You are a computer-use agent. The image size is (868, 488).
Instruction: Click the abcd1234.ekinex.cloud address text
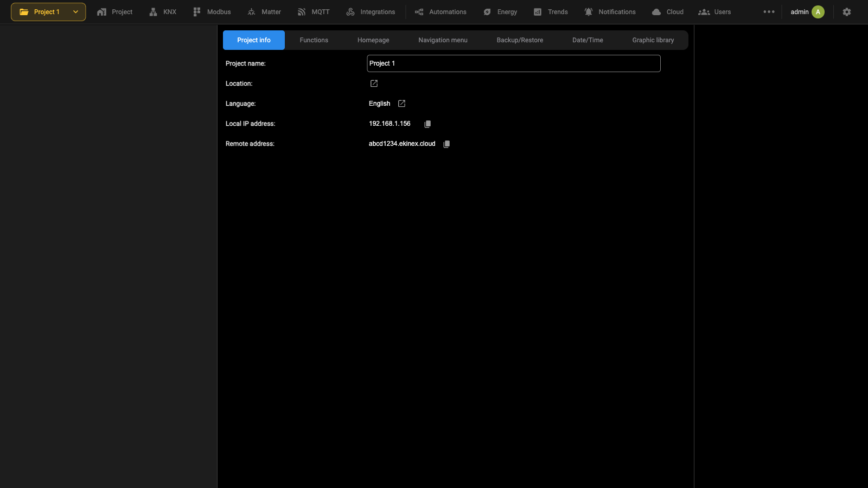[x=402, y=144]
